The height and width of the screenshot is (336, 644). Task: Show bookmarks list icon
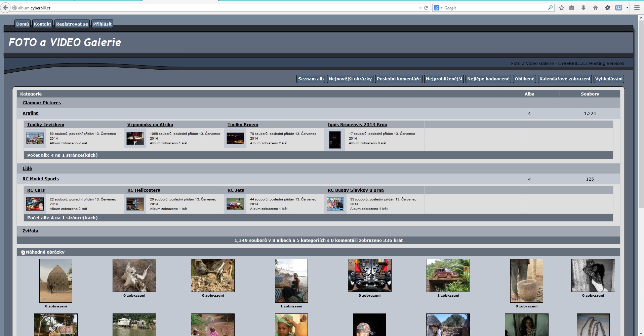572,8
